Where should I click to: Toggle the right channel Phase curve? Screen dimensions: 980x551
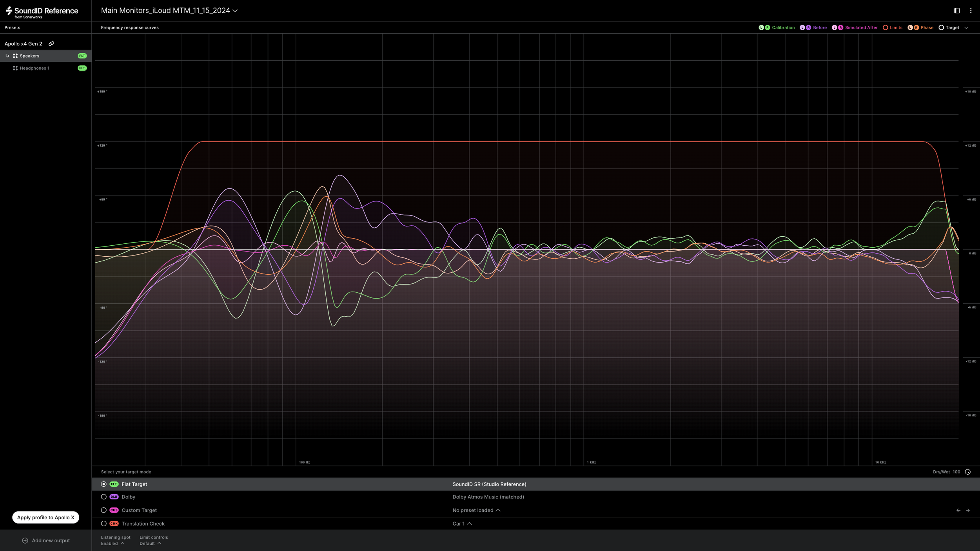[x=916, y=27]
